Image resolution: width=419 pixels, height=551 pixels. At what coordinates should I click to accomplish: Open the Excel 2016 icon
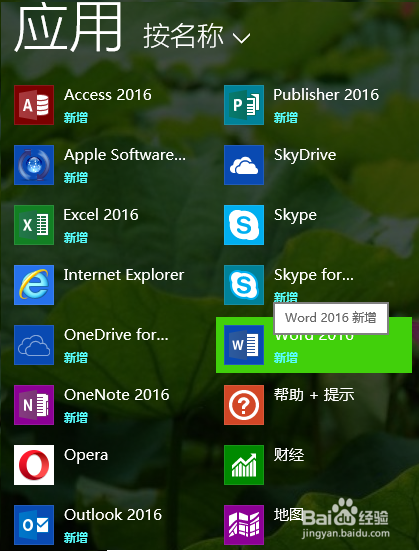tap(34, 225)
